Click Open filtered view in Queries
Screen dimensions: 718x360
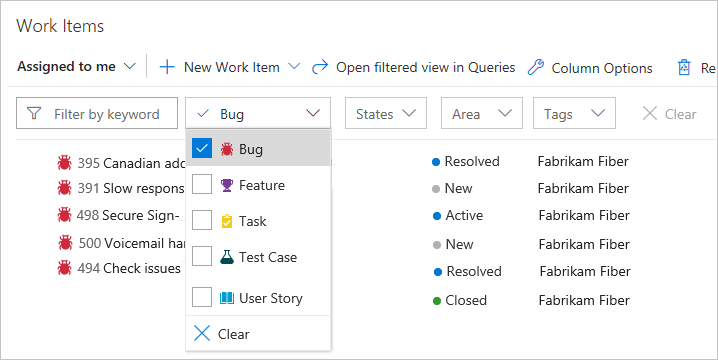(x=425, y=67)
